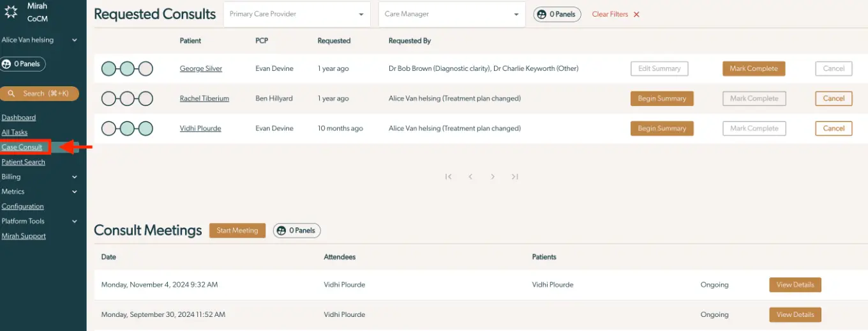The image size is (868, 331).
Task: Open Consult Meetings 0 Panels filter
Action: click(297, 231)
